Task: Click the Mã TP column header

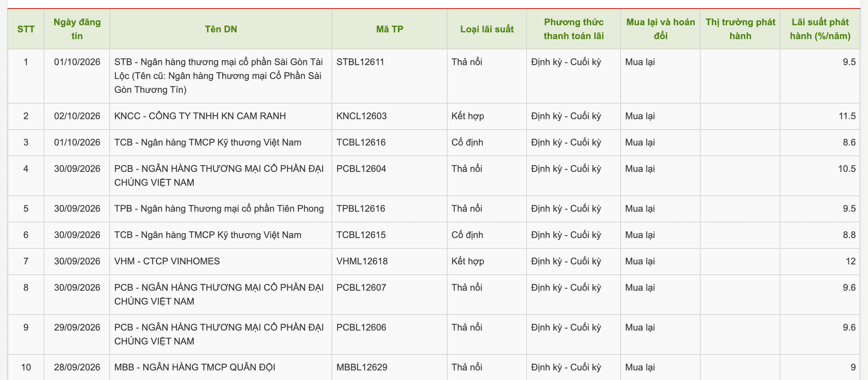Action: coord(389,29)
